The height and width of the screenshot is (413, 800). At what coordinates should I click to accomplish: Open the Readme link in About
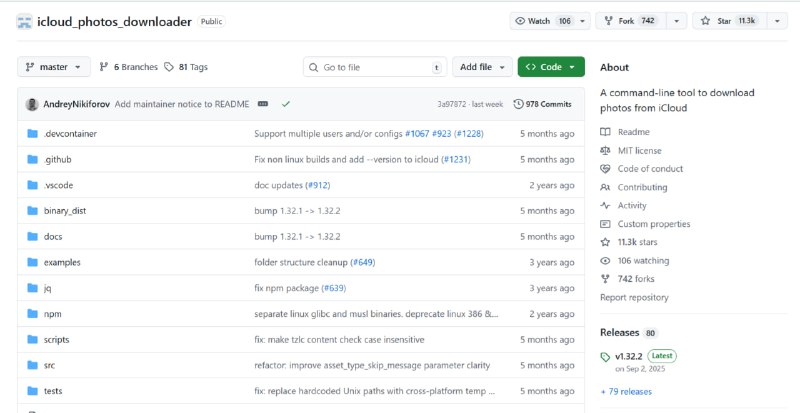pyautogui.click(x=634, y=132)
